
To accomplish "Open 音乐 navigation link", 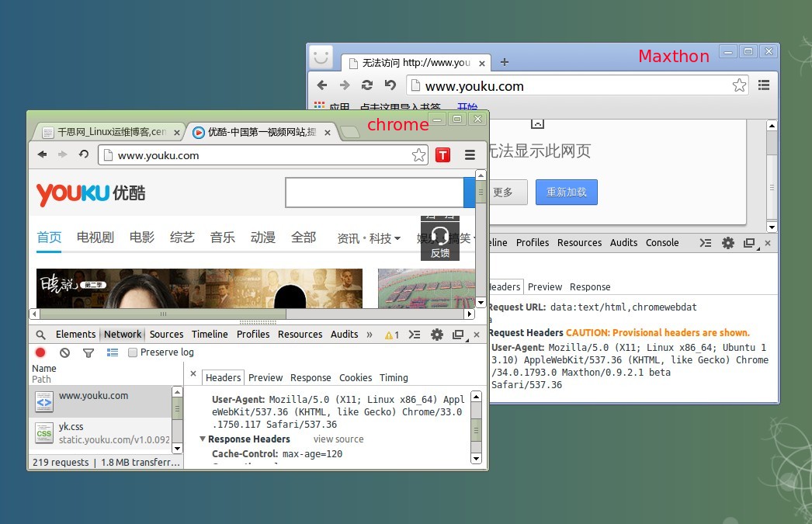I will pyautogui.click(x=223, y=238).
